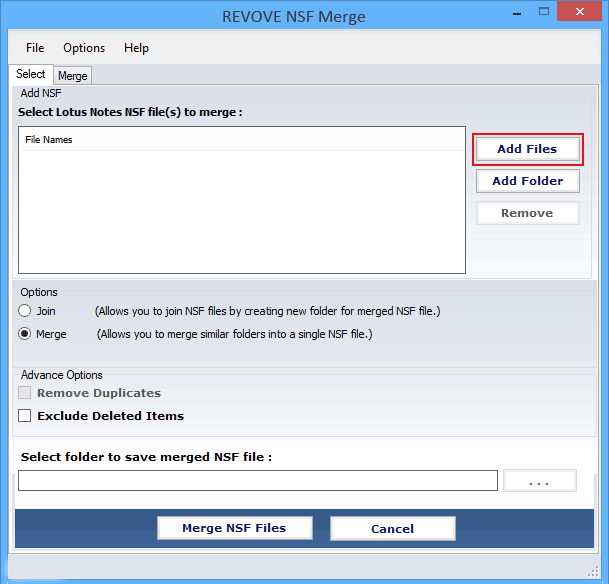Switch to the Merge tab
The width and height of the screenshot is (609, 584).
click(73, 76)
